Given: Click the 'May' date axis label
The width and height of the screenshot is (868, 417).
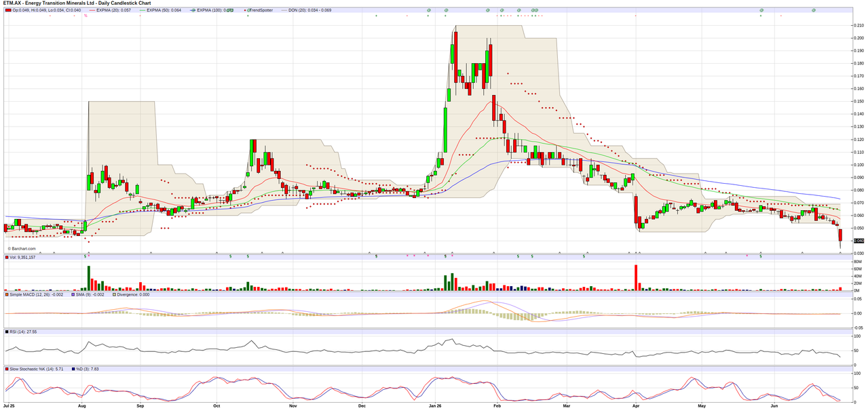Looking at the screenshot, I should 702,406.
